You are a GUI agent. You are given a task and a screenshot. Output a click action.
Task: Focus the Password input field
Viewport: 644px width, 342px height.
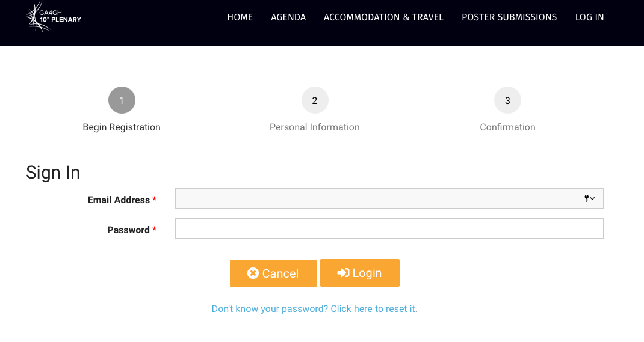click(389, 228)
